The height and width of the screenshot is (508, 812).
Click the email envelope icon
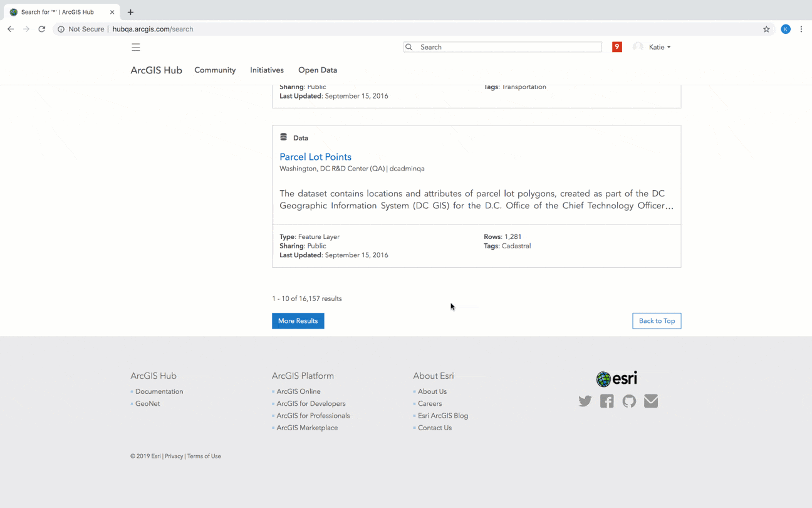pos(651,401)
